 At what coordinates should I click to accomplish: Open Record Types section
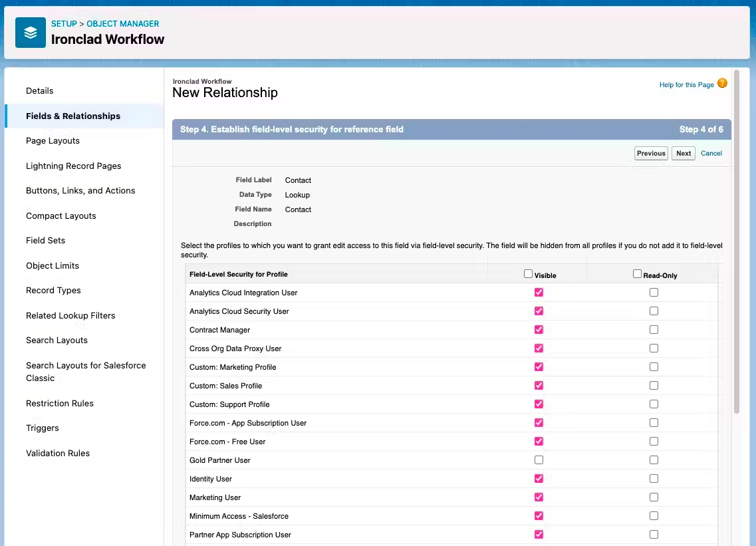click(53, 291)
